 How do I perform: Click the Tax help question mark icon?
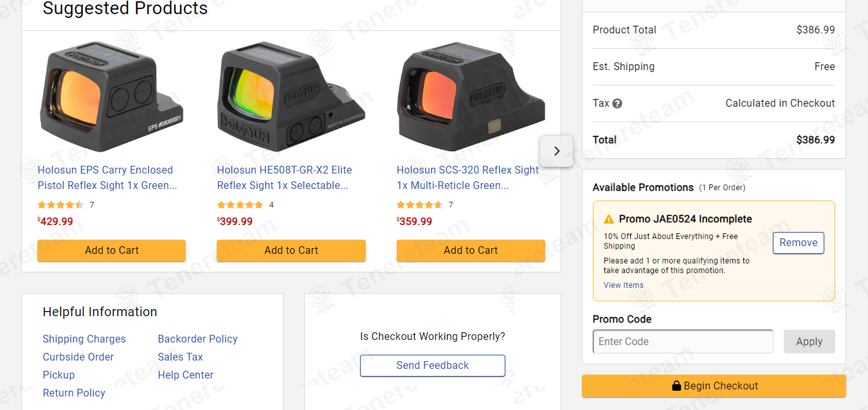(x=617, y=103)
